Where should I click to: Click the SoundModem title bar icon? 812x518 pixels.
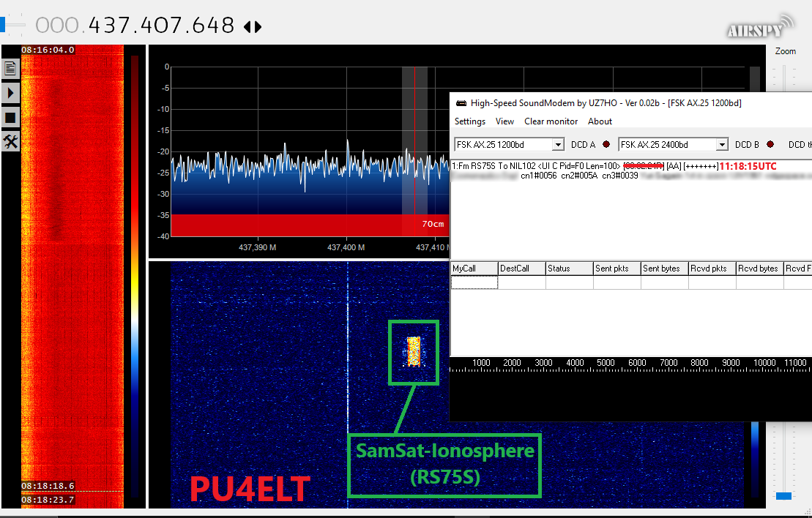461,103
